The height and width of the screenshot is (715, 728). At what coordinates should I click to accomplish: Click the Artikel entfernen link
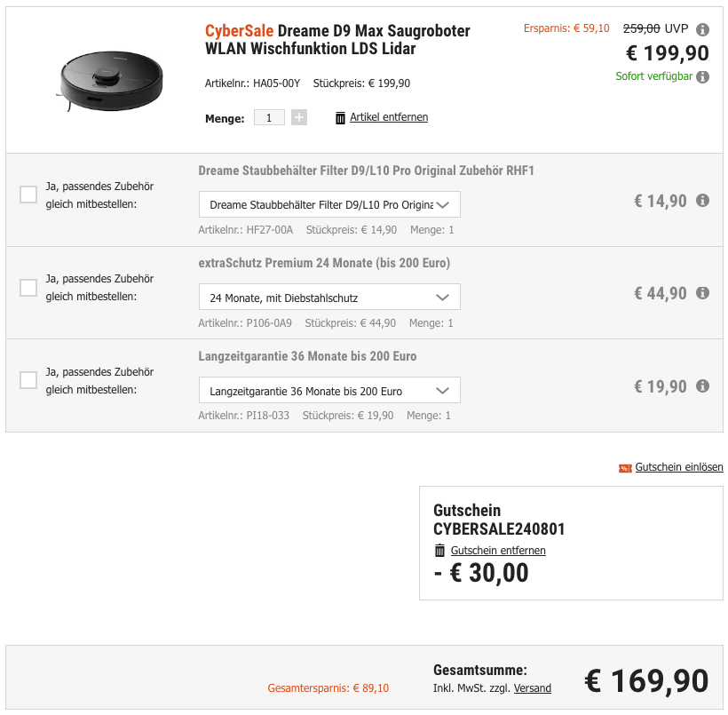pyautogui.click(x=389, y=117)
